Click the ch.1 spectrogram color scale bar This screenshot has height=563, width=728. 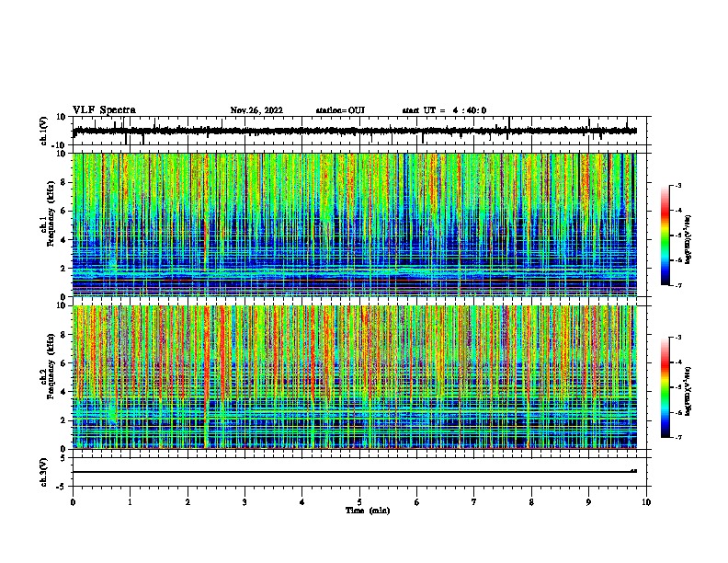pos(665,236)
